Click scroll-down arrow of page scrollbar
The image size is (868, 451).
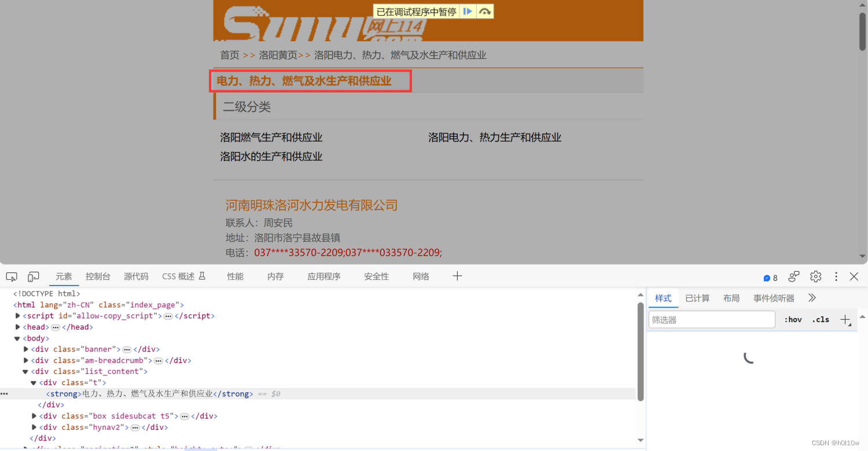click(863, 256)
